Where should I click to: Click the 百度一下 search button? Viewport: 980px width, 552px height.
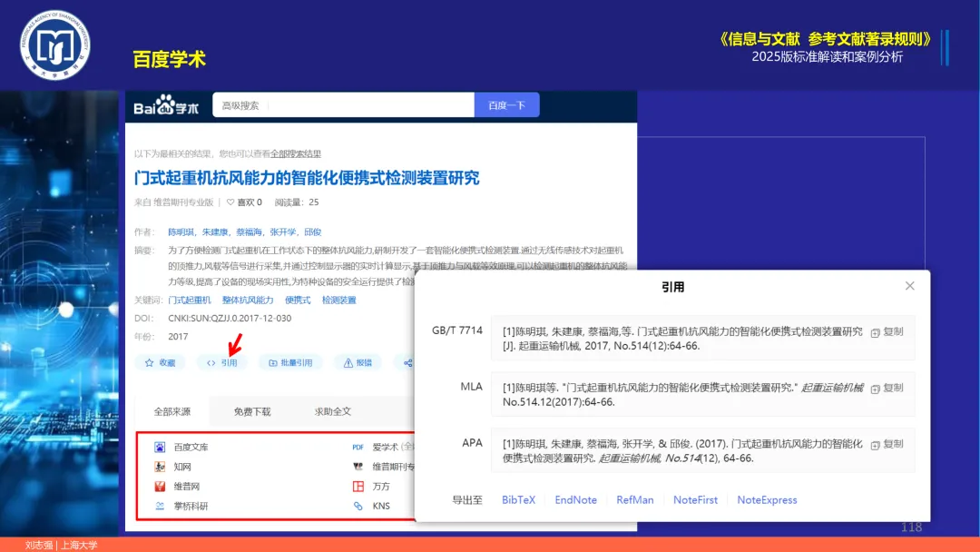tap(507, 105)
